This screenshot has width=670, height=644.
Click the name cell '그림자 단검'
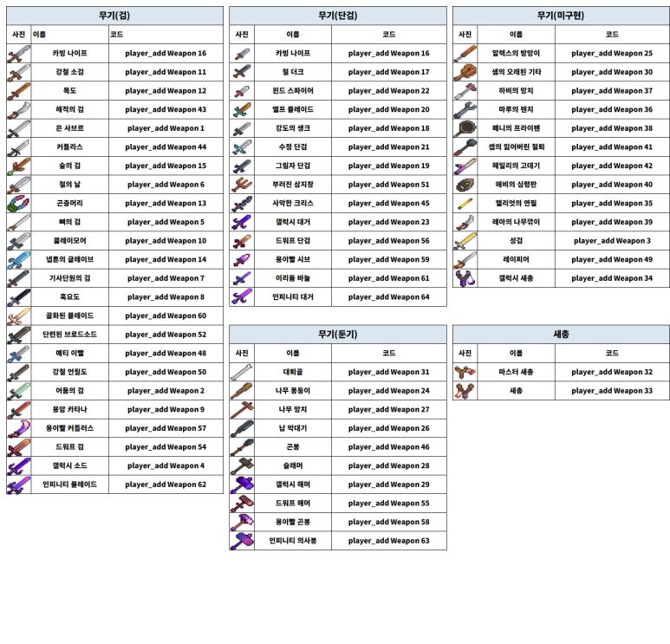pos(293,166)
